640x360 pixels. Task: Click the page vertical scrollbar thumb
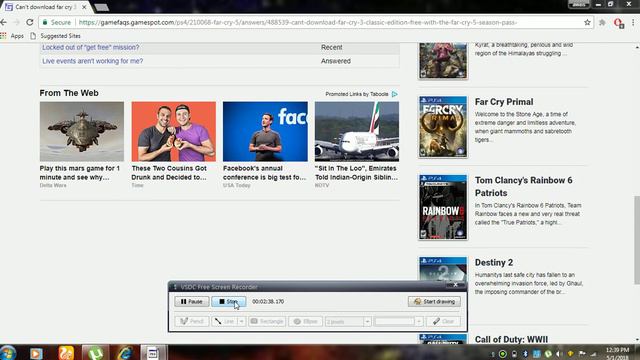pos(637,240)
